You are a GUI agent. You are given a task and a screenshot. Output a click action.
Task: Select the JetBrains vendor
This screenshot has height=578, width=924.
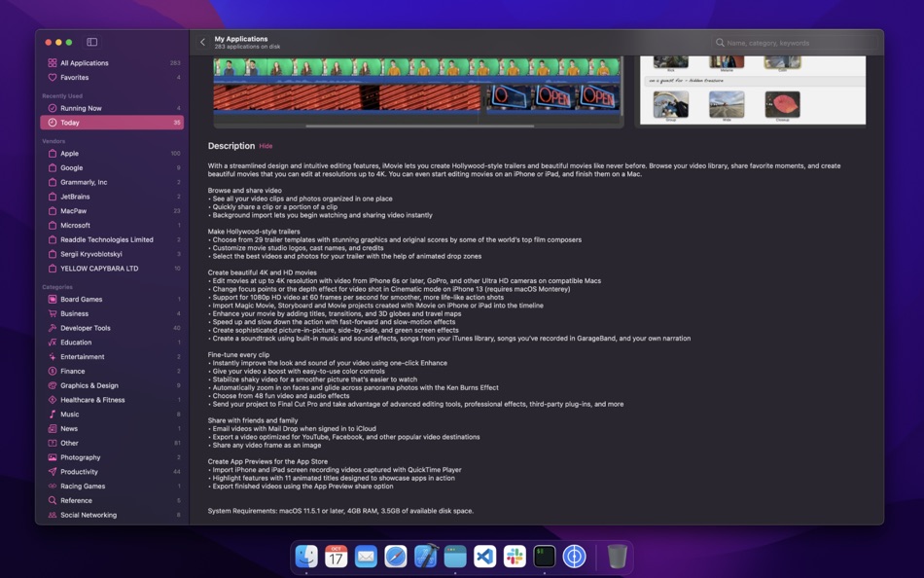tap(112, 197)
